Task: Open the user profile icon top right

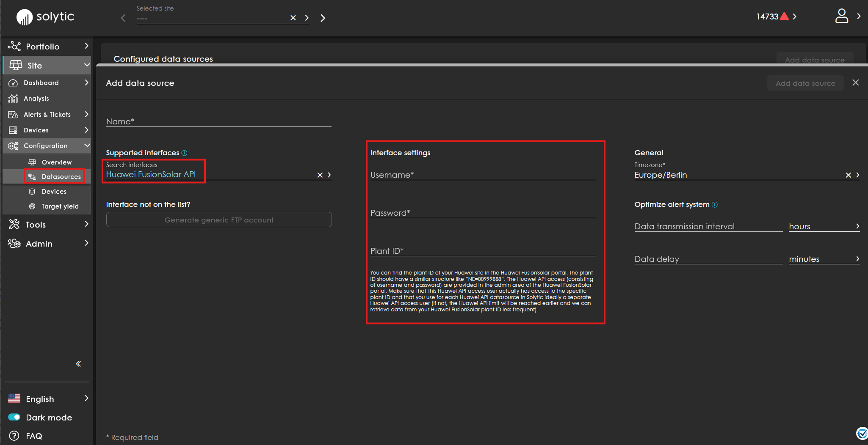Action: pyautogui.click(x=842, y=16)
